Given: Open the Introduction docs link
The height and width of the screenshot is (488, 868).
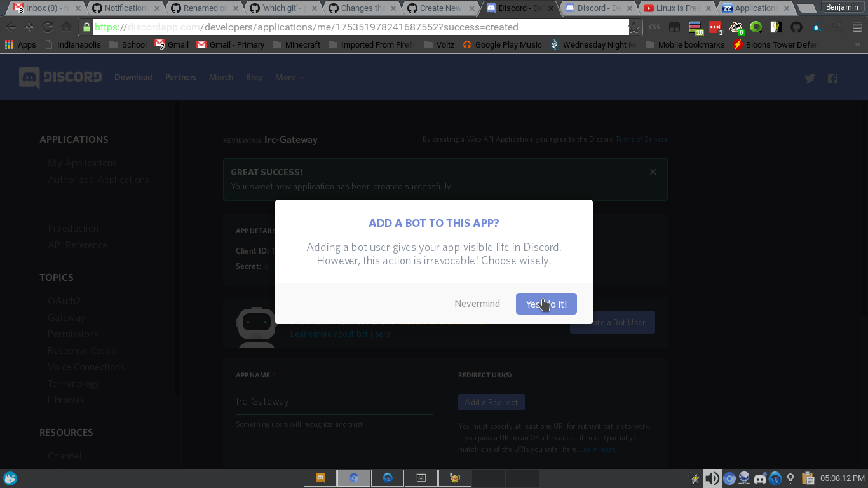Looking at the screenshot, I should [73, 229].
